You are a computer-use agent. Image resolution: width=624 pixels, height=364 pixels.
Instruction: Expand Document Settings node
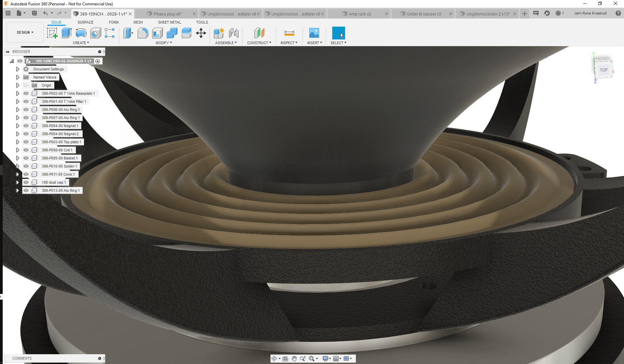click(18, 69)
